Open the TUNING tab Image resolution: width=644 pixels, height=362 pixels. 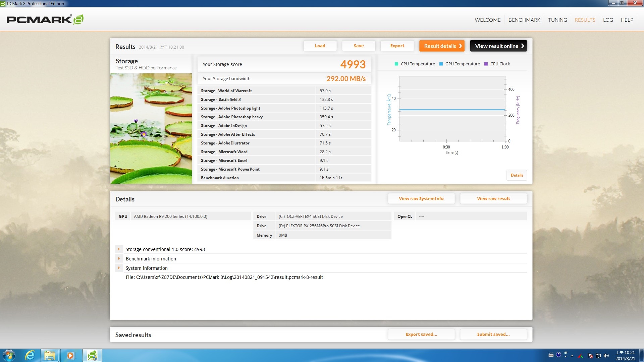pos(557,20)
